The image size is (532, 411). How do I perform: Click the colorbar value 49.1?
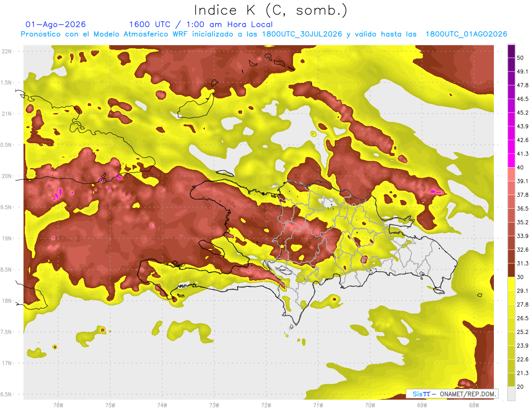coord(523,71)
